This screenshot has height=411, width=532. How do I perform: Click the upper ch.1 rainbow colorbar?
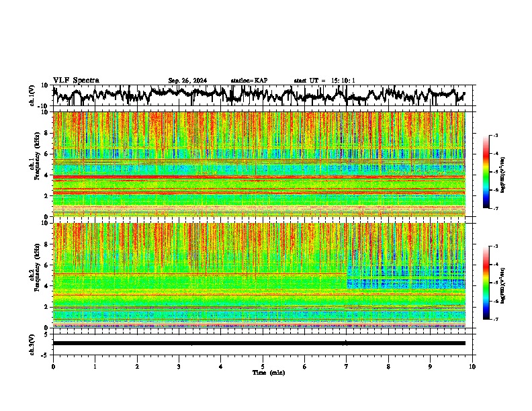tap(486, 172)
